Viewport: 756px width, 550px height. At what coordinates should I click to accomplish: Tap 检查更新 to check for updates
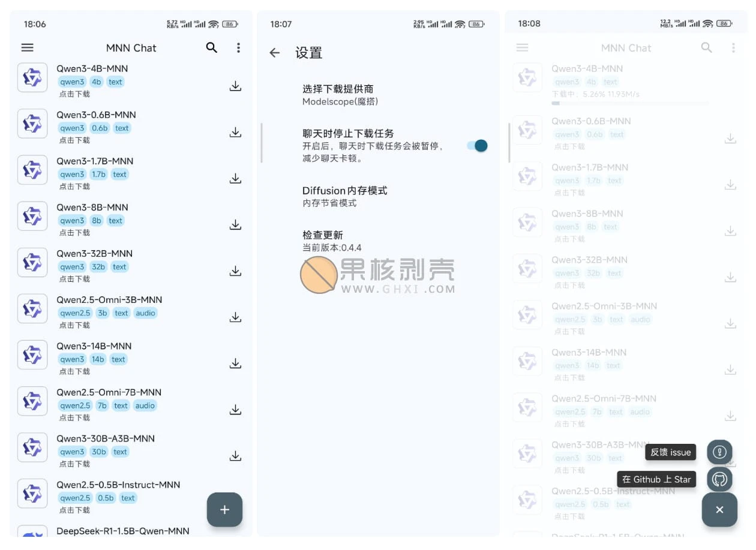(x=378, y=241)
